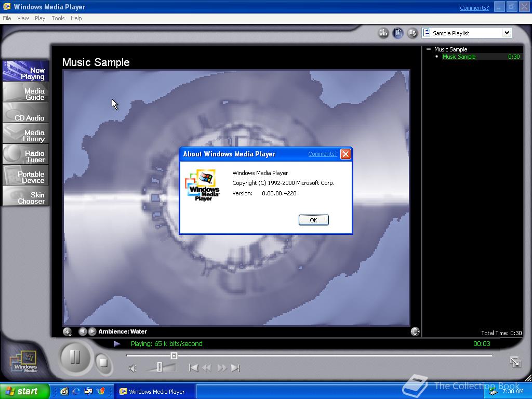Viewport: 532px width, 399px height.
Task: Switch to the CD Audio tab
Action: (26, 113)
